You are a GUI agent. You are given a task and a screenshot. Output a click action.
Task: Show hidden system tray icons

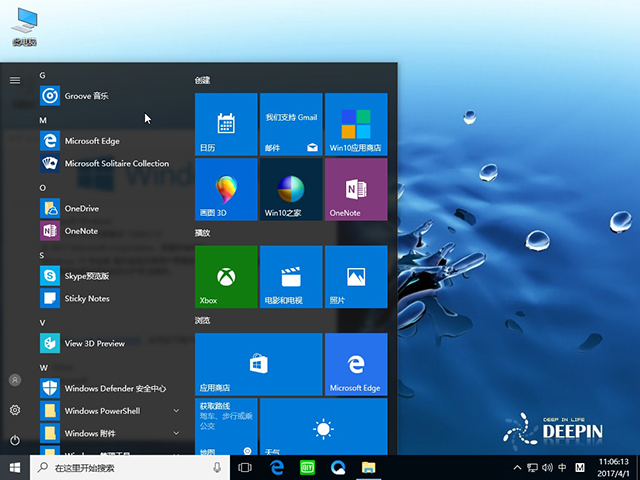coord(516,468)
